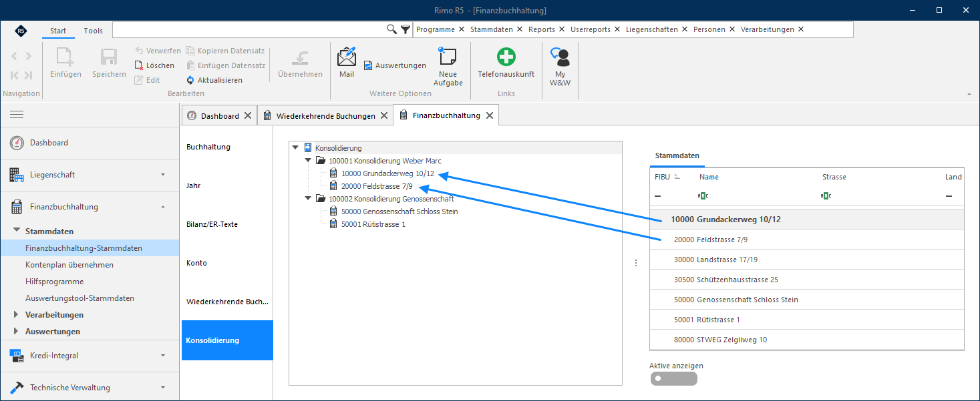Open the Mail icon in the ribbon
The image size is (980, 401).
point(347,63)
